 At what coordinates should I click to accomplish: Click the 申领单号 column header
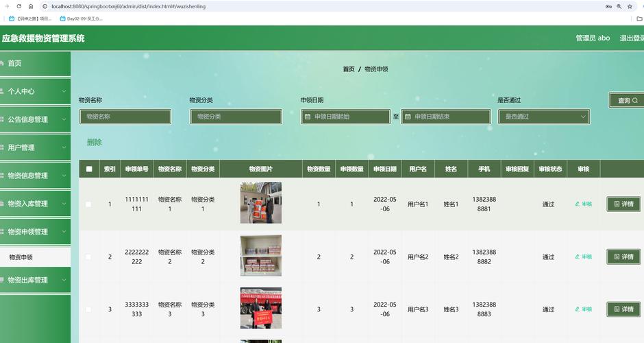pyautogui.click(x=137, y=169)
